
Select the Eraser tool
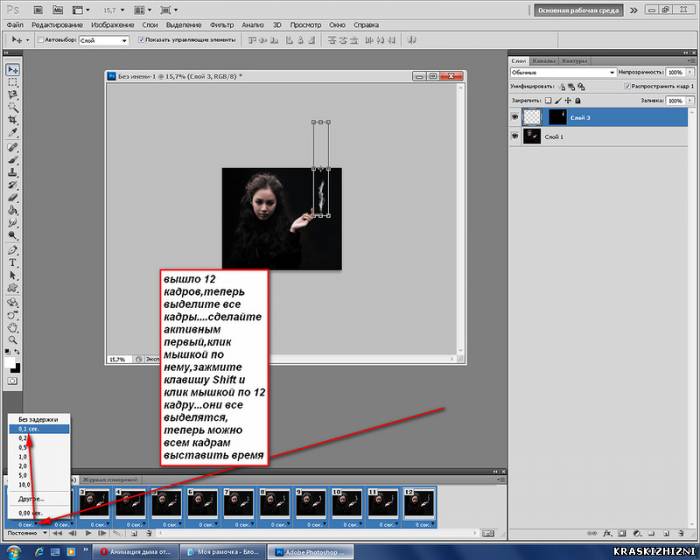point(12,197)
